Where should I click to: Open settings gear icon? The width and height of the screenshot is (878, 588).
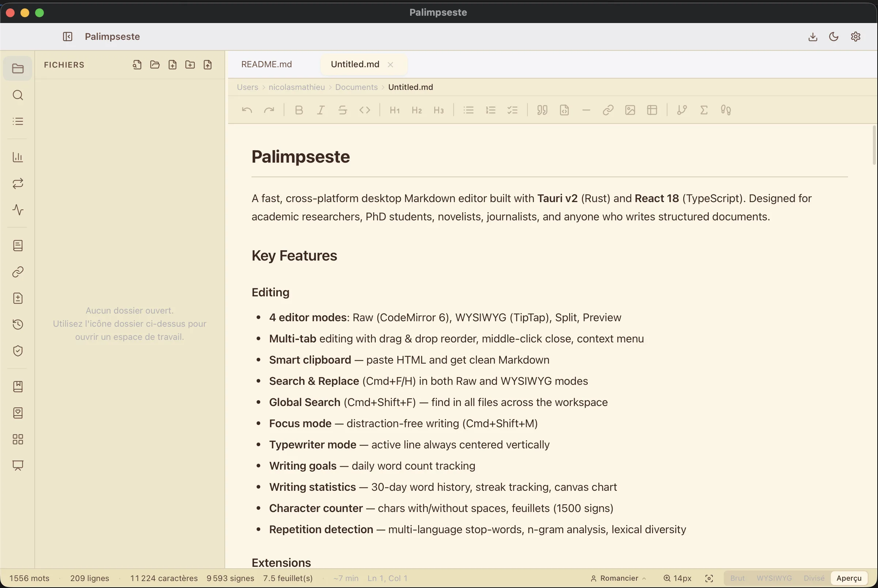855,37
